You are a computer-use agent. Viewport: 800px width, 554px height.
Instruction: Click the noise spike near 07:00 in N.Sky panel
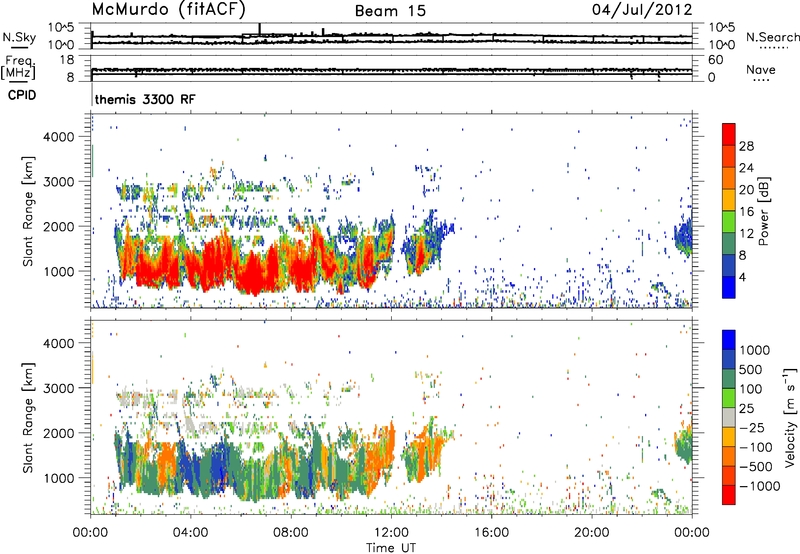260,30
